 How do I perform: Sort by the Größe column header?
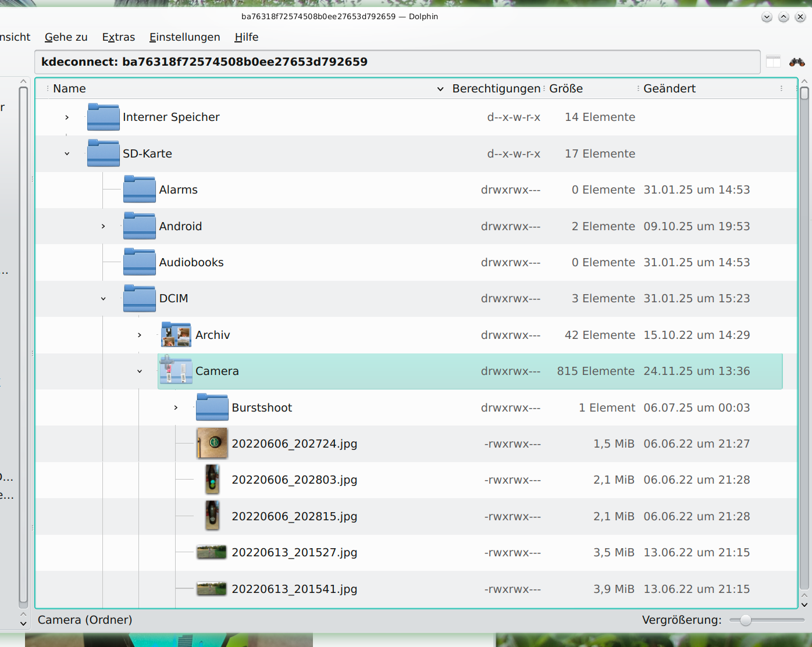[565, 88]
